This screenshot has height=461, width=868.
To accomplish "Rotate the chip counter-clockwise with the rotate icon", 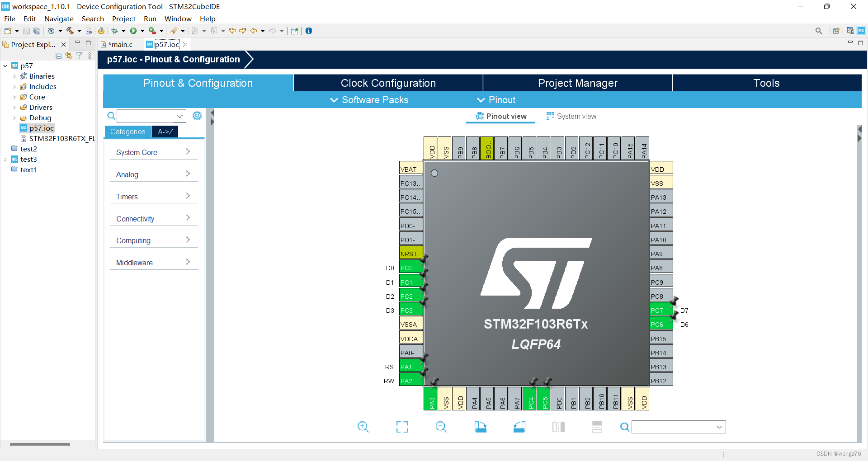I will click(519, 427).
